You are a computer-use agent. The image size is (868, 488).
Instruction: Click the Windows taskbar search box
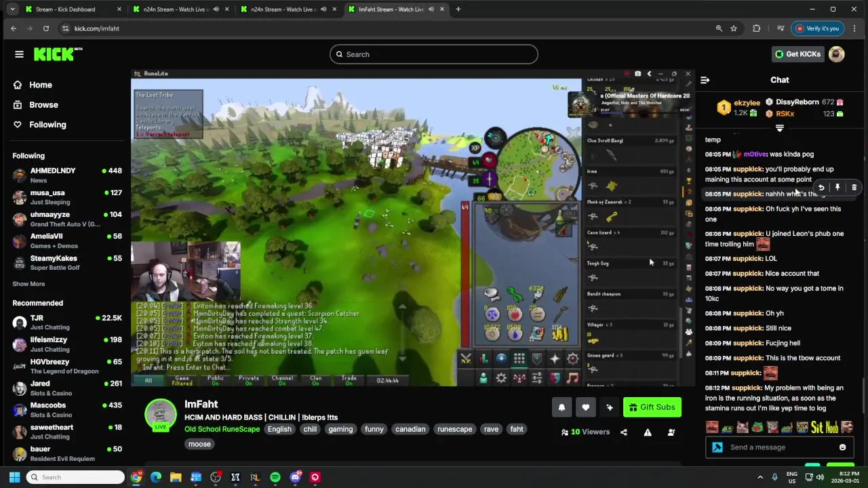pyautogui.click(x=75, y=477)
